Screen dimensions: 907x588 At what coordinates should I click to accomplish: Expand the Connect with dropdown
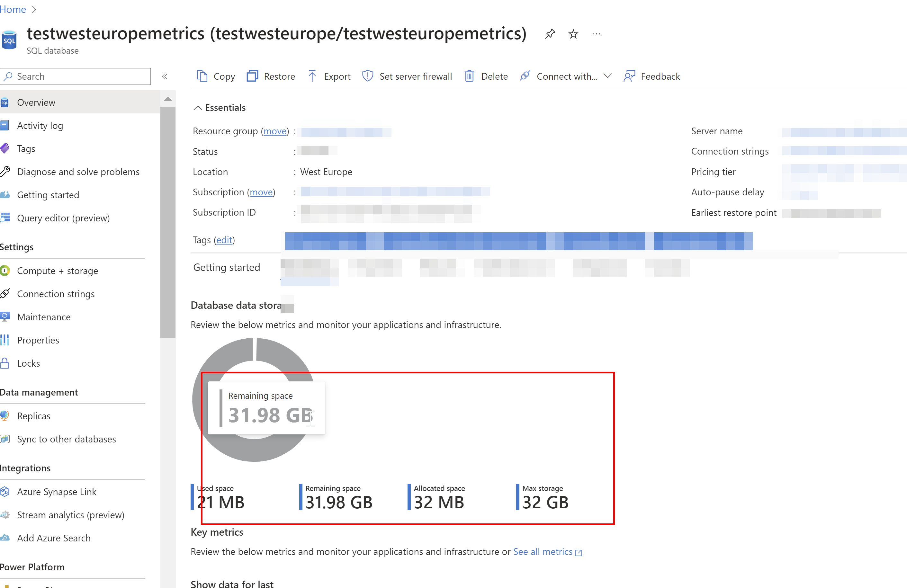[x=608, y=76]
